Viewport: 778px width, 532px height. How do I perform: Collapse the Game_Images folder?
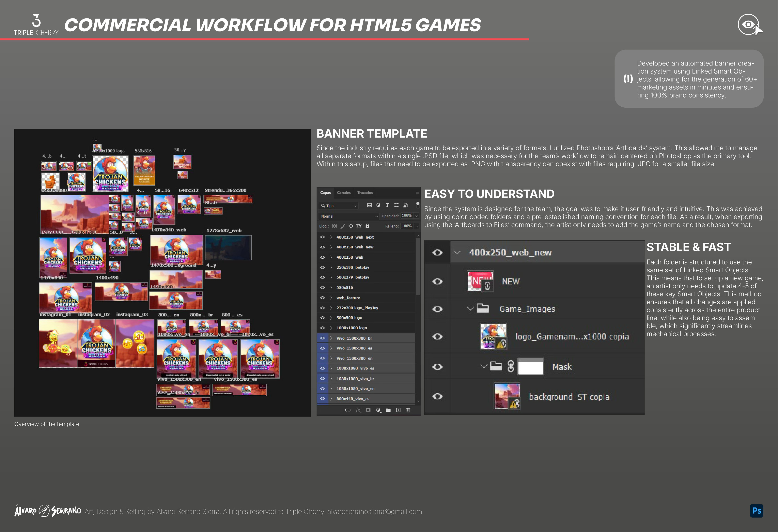click(470, 309)
